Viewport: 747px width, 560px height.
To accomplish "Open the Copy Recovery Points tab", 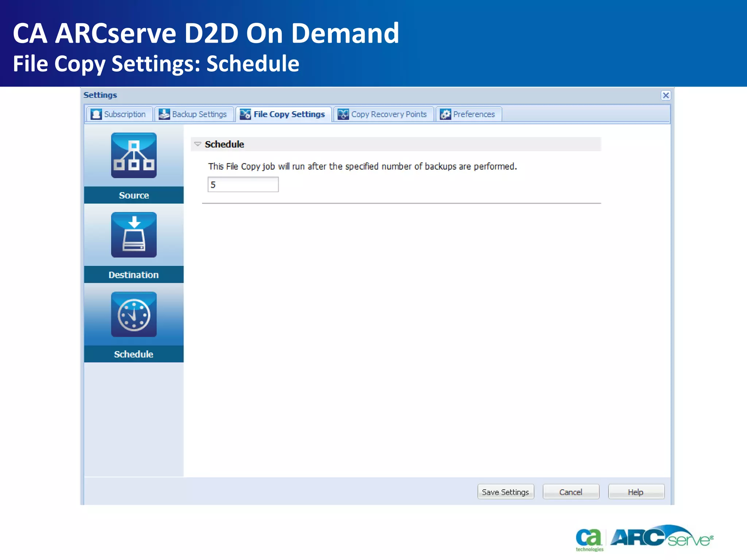I will (x=383, y=114).
